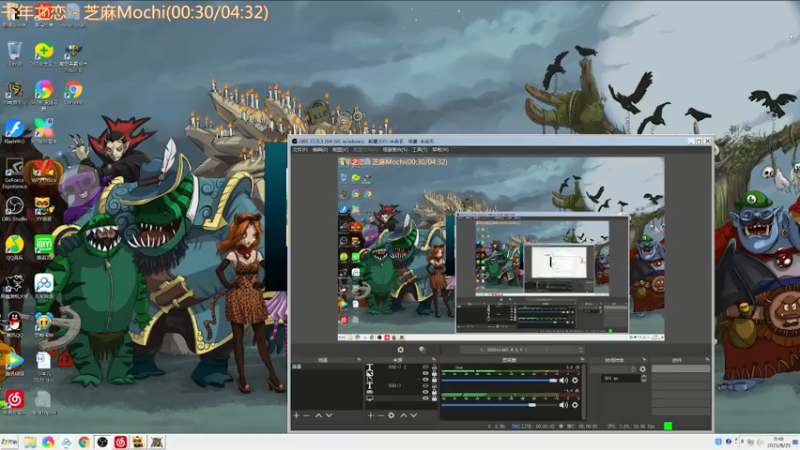The image size is (800, 450).
Task: Pop out the Scene Transitions dock panel
Action: pyautogui.click(x=644, y=360)
